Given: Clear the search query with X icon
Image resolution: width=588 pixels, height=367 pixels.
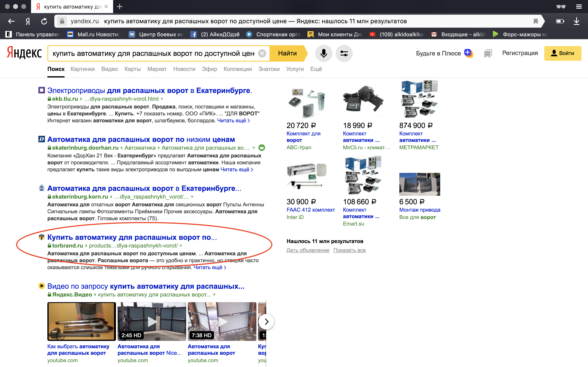Looking at the screenshot, I should [x=262, y=53].
